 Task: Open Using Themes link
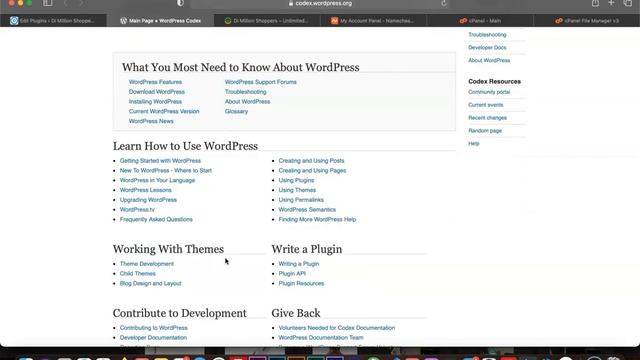297,190
